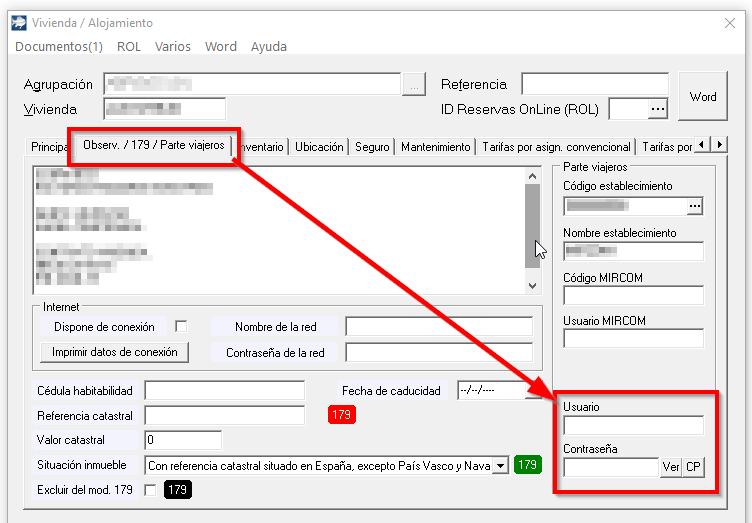
Task: Toggle the Dispone de conexión checkbox
Action: (181, 326)
